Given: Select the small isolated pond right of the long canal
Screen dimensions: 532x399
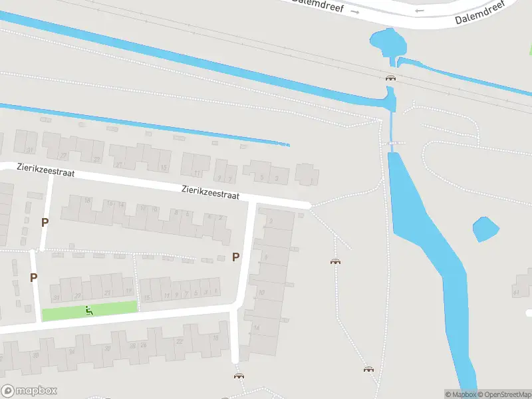Looking at the screenshot, I should [x=485, y=229].
